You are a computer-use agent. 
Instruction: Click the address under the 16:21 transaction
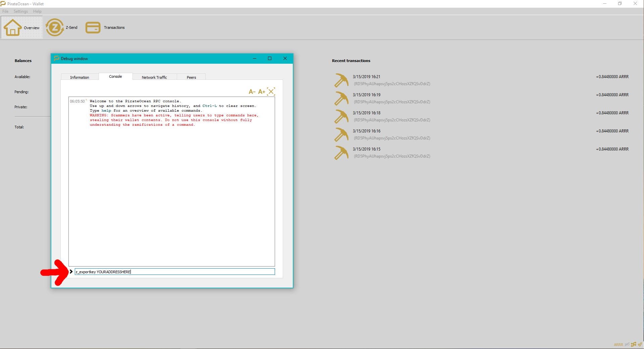pyautogui.click(x=392, y=84)
